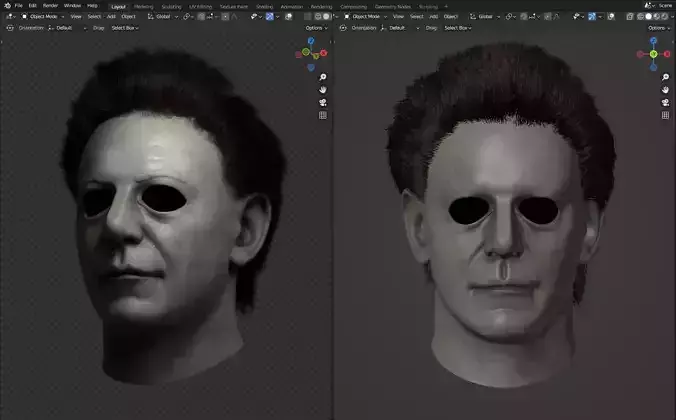676x420 pixels.
Task: Click the Scene name field
Action: [x=665, y=6]
